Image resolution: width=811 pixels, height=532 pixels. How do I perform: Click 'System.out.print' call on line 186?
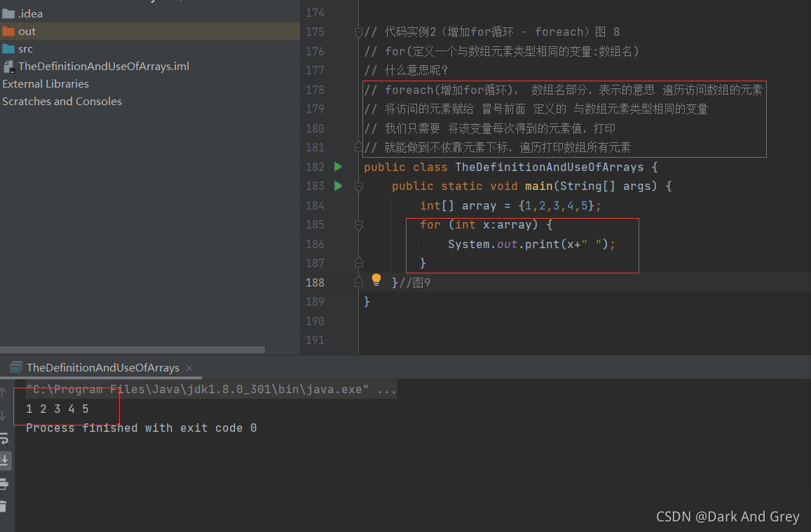pyautogui.click(x=504, y=244)
